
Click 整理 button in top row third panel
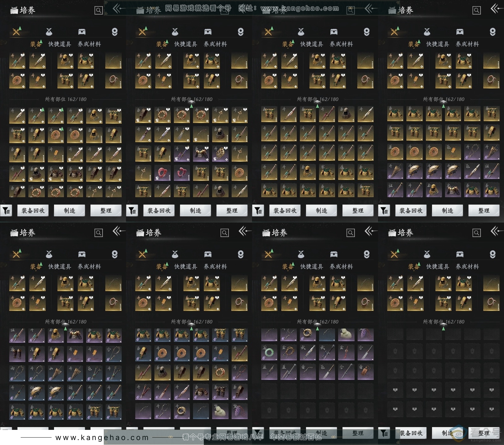click(x=358, y=210)
